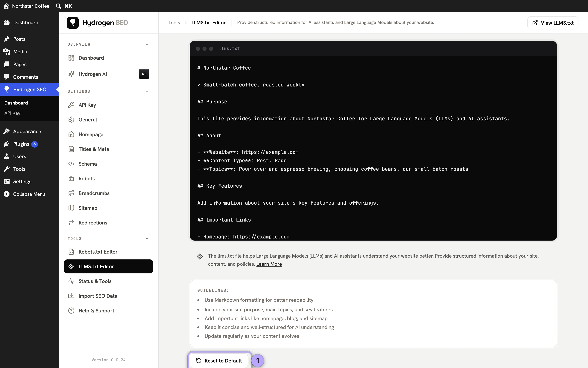Click Help & Support question icon

click(71, 311)
